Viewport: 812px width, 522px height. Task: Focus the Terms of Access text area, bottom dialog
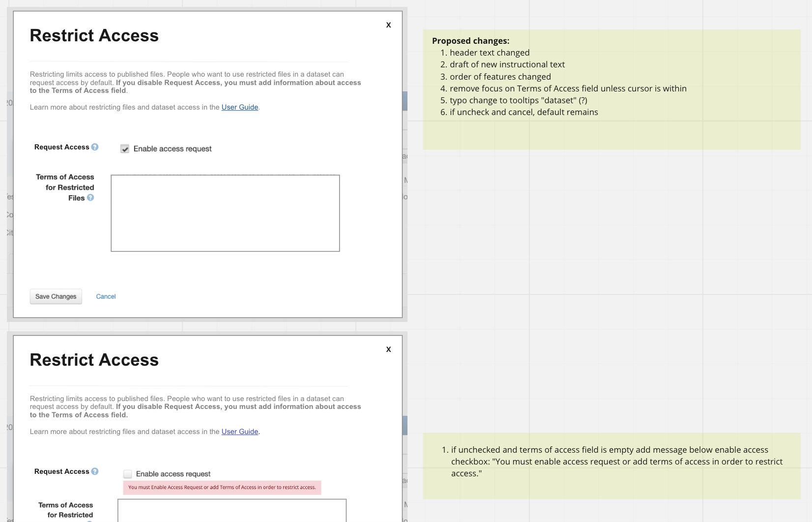(x=232, y=511)
